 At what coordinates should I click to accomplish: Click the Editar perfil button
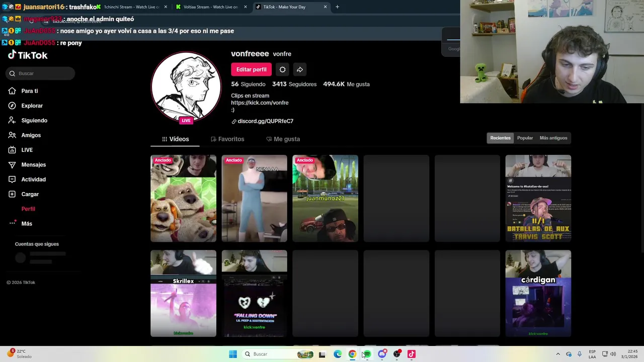coord(251,69)
